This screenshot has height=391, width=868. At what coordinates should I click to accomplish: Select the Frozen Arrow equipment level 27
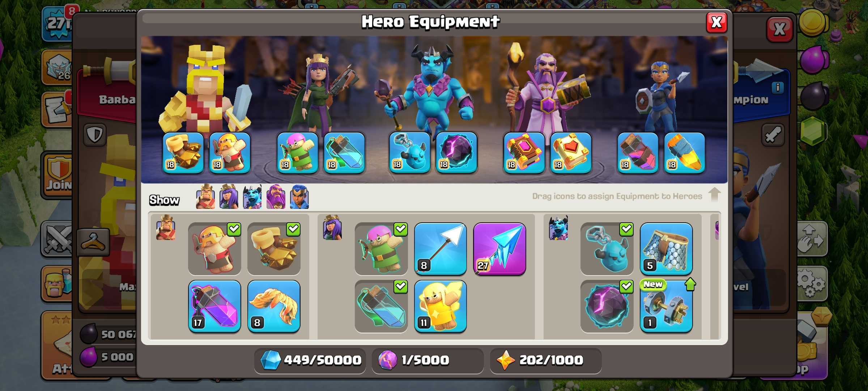click(x=499, y=249)
